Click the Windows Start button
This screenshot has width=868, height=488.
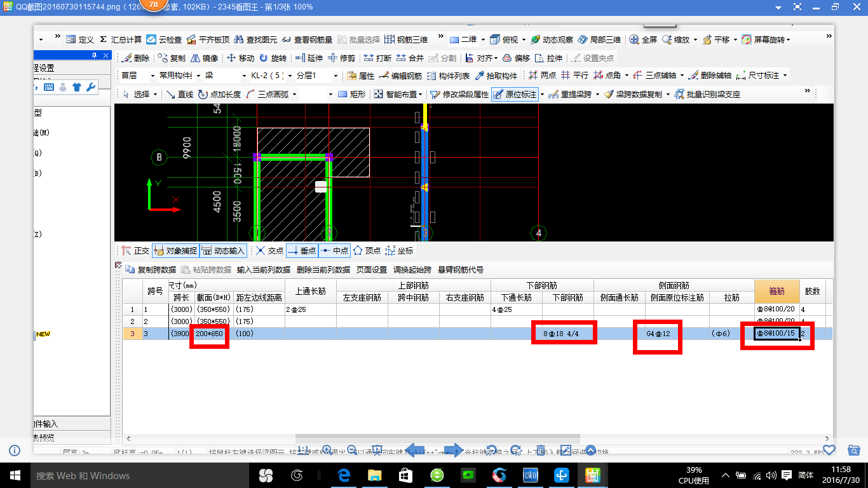15,475
